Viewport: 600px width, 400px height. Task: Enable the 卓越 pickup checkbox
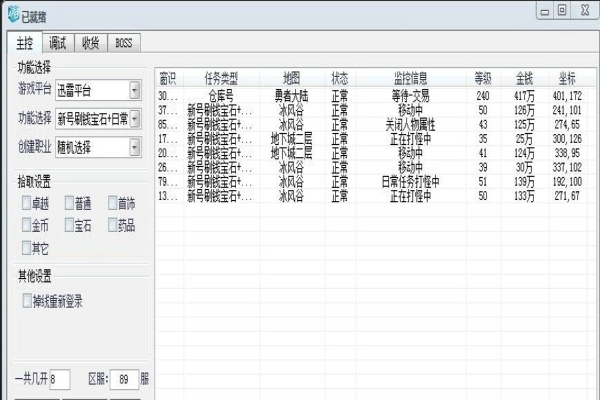(26, 203)
